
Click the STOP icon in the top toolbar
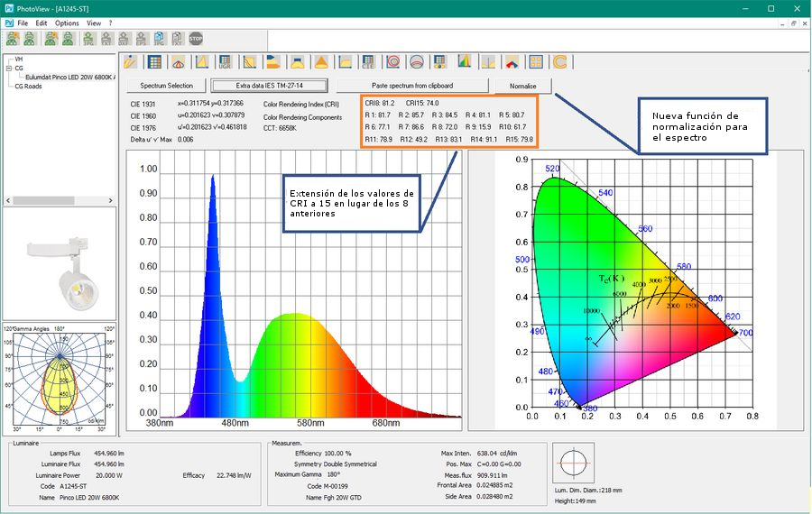tap(196, 39)
